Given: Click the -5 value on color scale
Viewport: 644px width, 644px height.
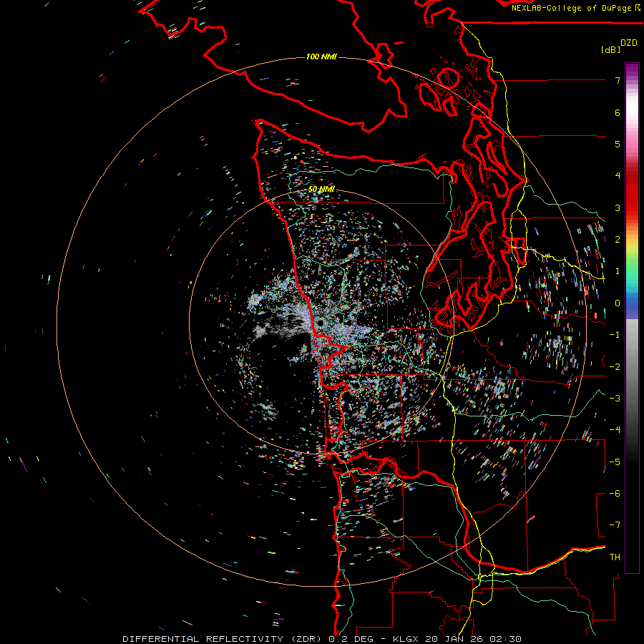Looking at the screenshot, I should [615, 462].
